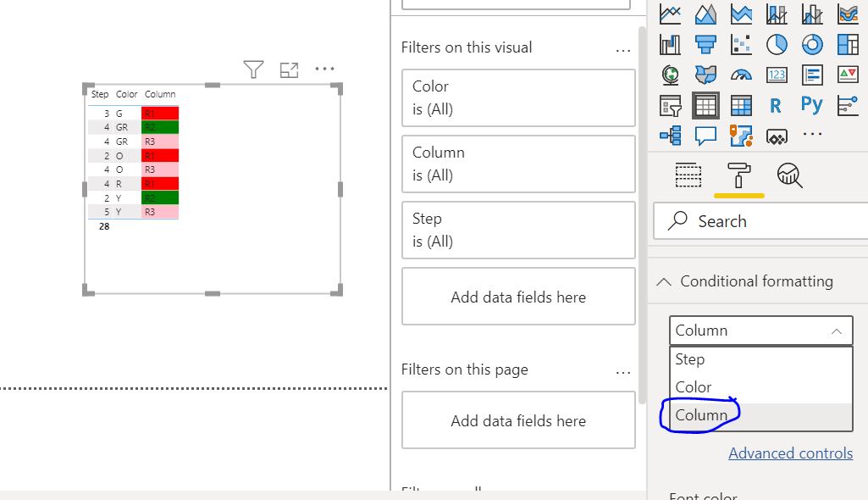This screenshot has height=500, width=868.
Task: Select the Ribbon chart visual
Action: [x=848, y=14]
